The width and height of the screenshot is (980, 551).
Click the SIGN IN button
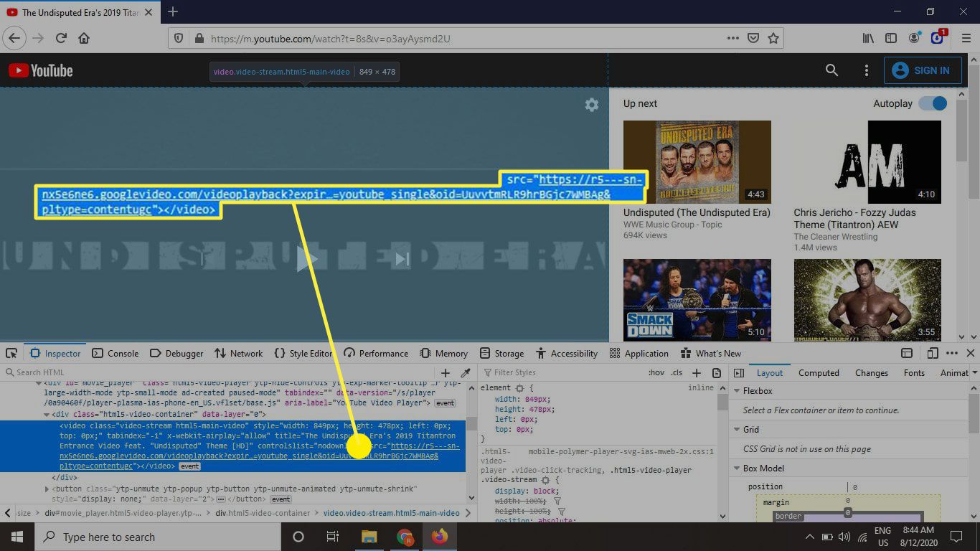click(x=923, y=70)
